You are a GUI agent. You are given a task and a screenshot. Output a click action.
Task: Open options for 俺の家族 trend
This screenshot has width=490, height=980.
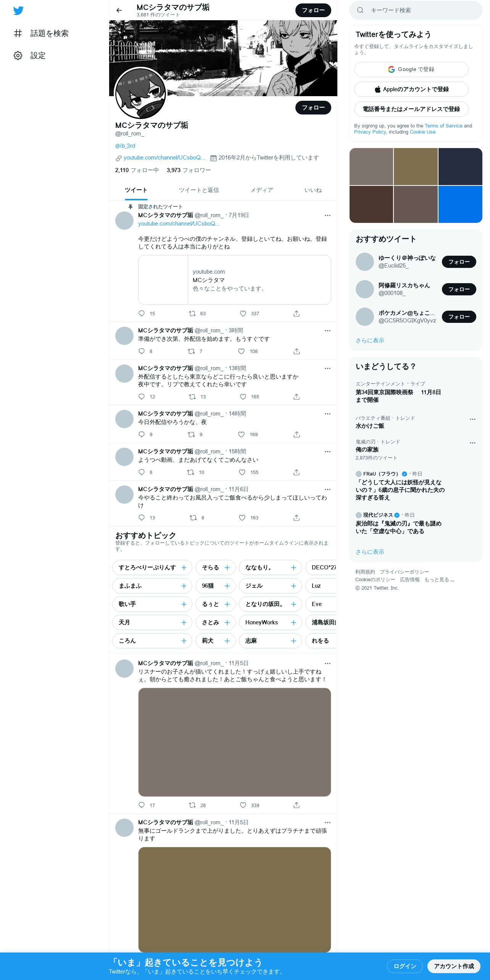(x=472, y=443)
